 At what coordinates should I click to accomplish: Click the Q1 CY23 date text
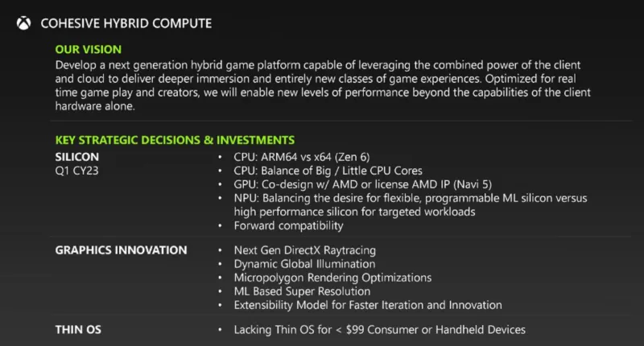coord(77,169)
